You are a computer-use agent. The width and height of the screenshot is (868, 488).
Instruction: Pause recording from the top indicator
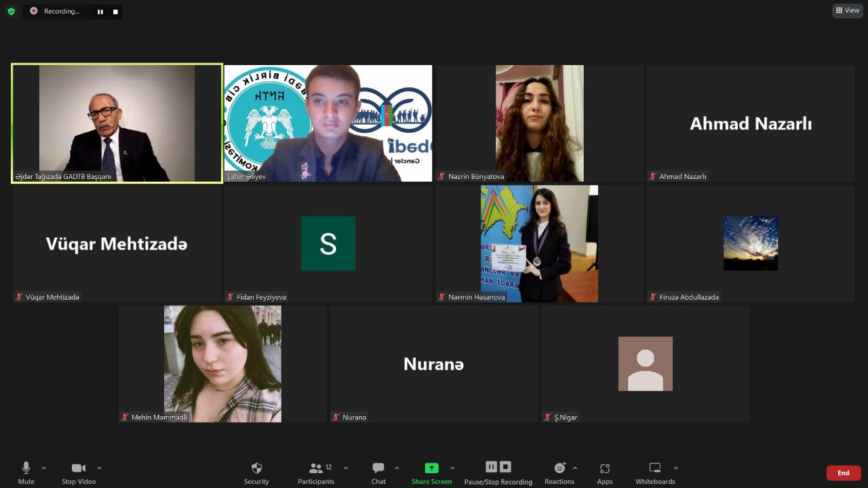tap(100, 12)
